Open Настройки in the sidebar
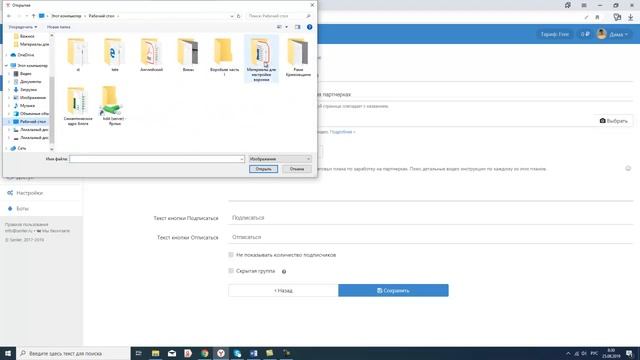The image size is (640, 360). click(30, 193)
